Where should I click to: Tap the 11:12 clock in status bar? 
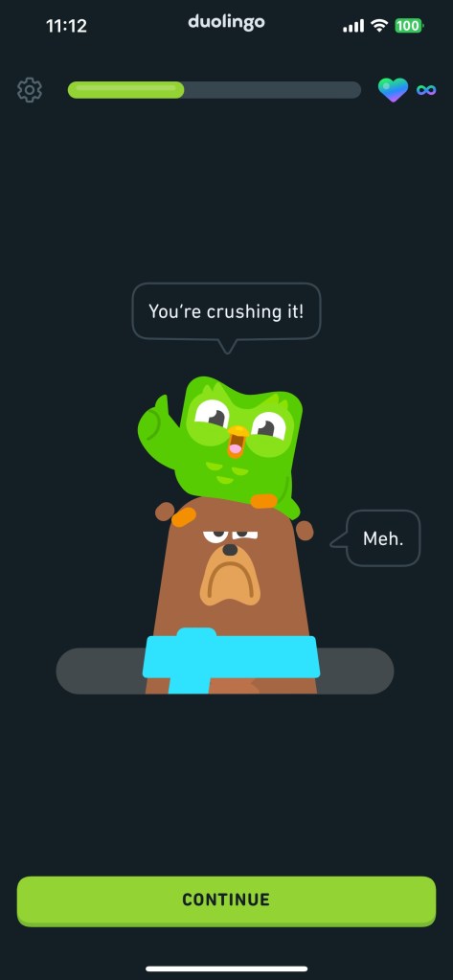pyautogui.click(x=66, y=26)
